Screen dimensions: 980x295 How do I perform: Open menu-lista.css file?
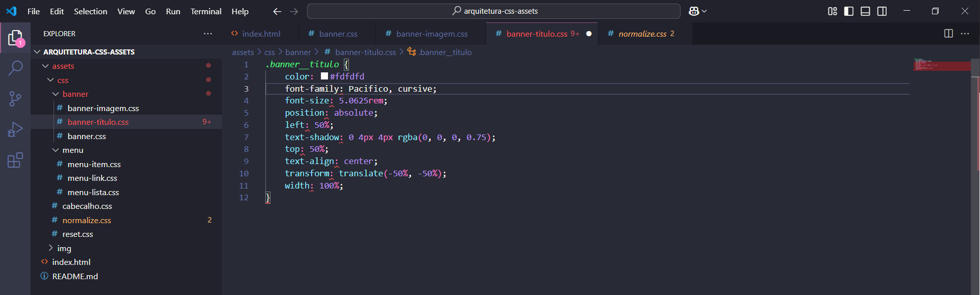click(x=127, y=192)
